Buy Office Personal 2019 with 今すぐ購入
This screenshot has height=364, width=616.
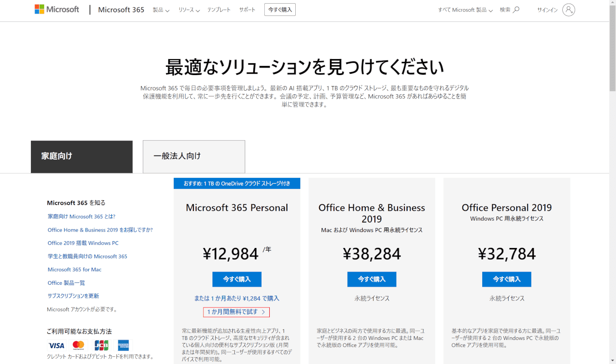click(507, 279)
